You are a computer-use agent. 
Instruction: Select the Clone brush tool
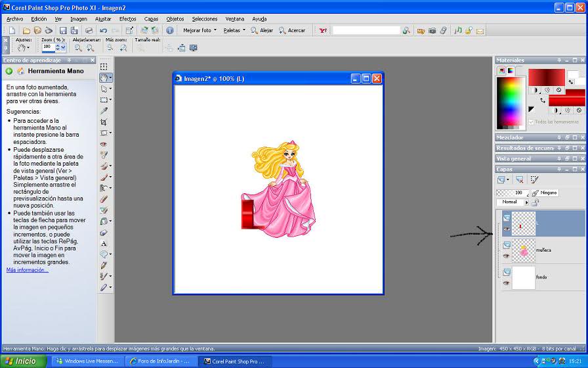point(104,166)
